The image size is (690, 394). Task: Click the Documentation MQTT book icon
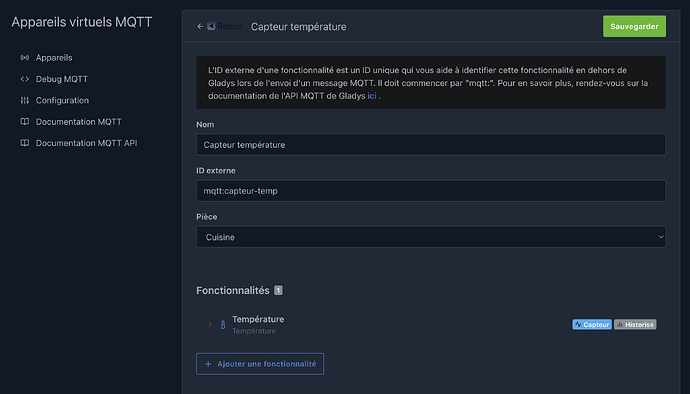[25, 122]
